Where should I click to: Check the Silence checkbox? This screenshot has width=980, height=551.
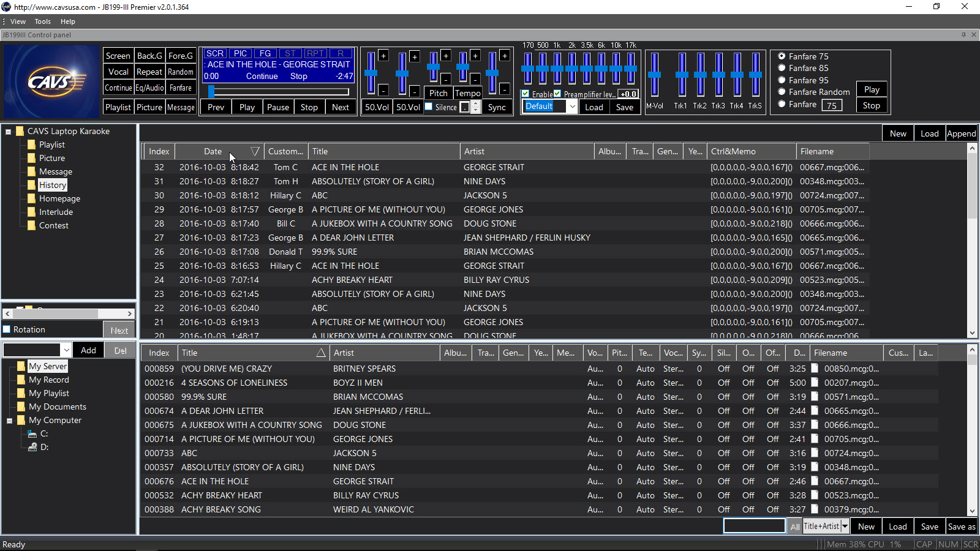click(429, 107)
